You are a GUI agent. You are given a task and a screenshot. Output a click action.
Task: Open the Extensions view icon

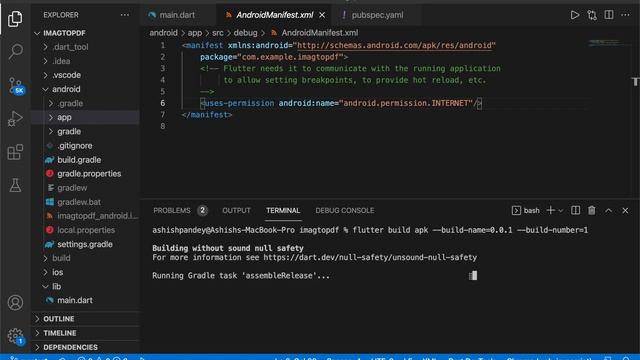15,152
